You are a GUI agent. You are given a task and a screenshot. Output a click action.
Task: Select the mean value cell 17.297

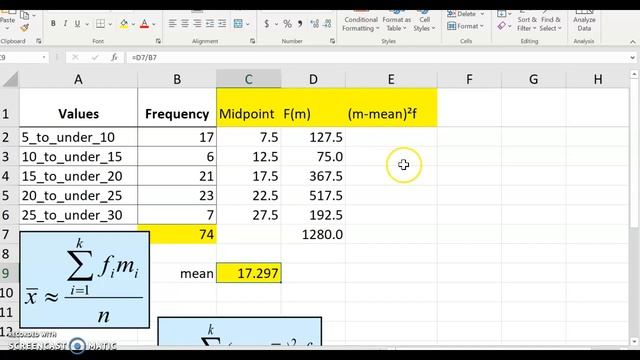[249, 273]
